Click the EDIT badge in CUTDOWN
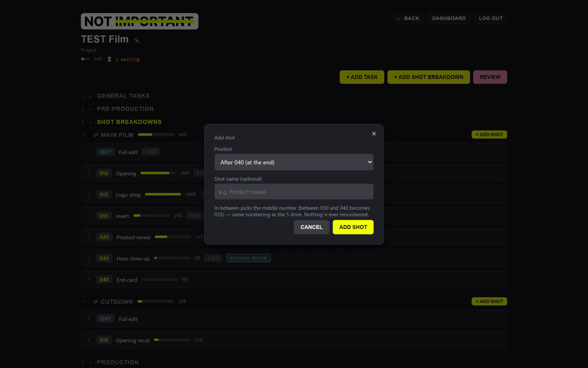This screenshot has height=368, width=588. pos(105,319)
